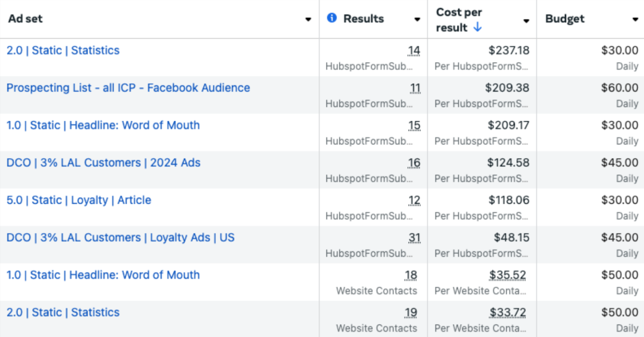Open DCO | 3% LAL Customers | 2024 Ads

(103, 163)
